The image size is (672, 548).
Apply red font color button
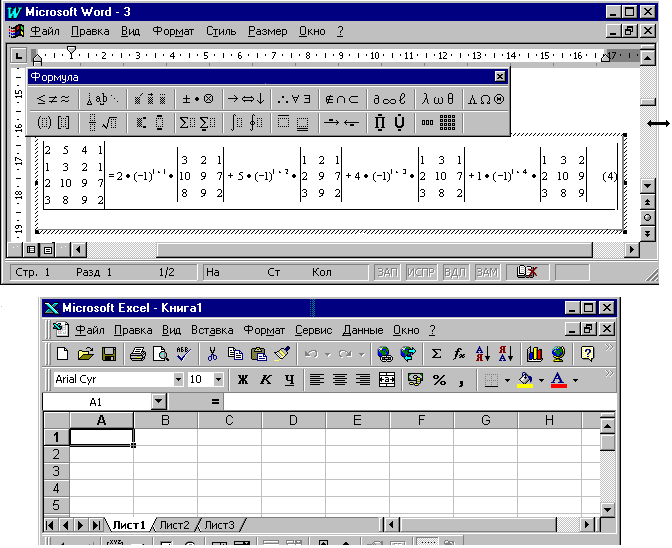coord(558,380)
